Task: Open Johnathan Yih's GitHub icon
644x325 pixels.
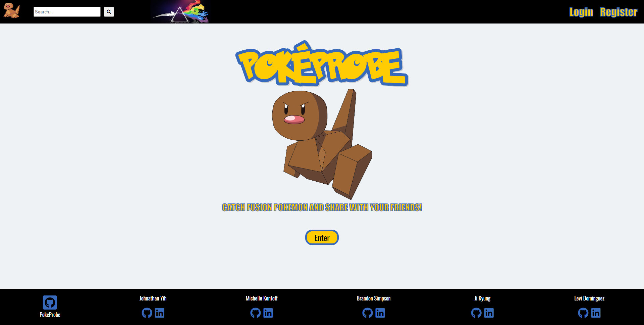Action: point(147,313)
